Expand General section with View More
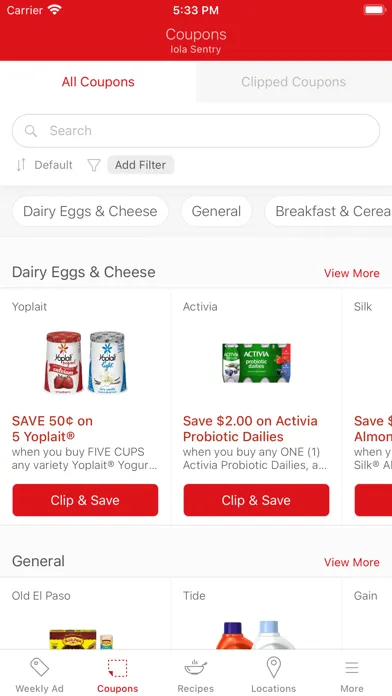 tap(352, 562)
